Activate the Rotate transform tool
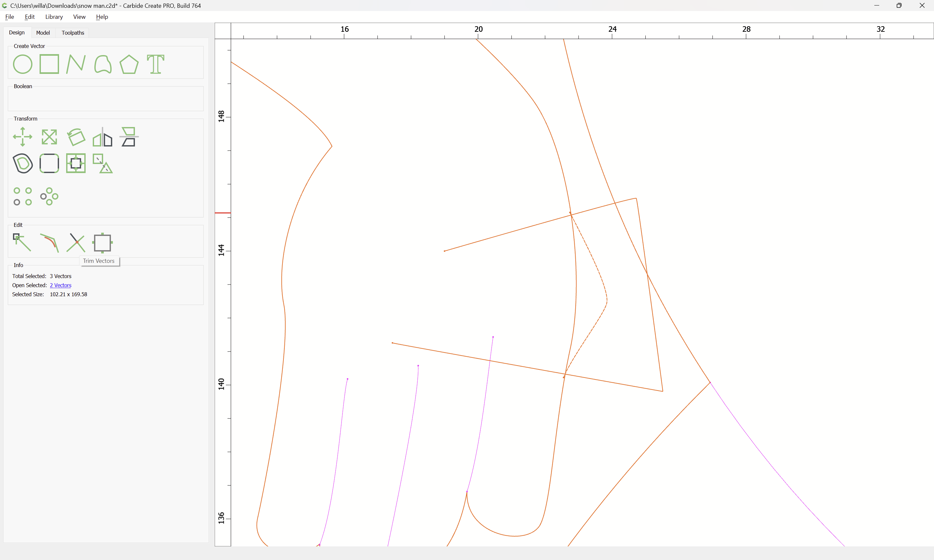Viewport: 934px width, 560px height. pyautogui.click(x=76, y=137)
